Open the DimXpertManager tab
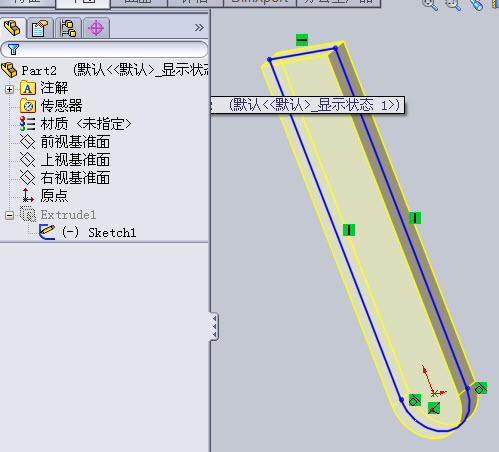499x452 pixels. pos(96,28)
